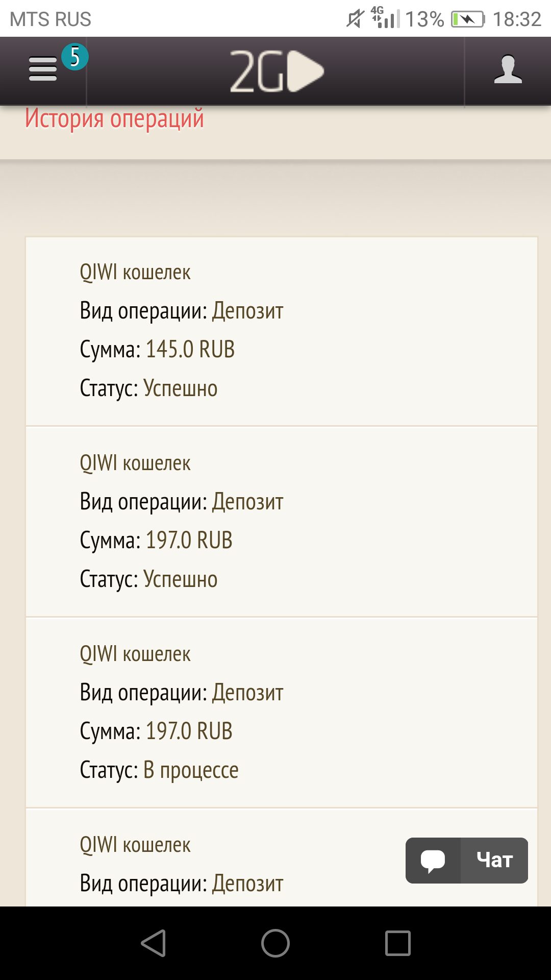The width and height of the screenshot is (551, 980).
Task: Tap the battery indicator in status bar
Action: click(x=467, y=19)
